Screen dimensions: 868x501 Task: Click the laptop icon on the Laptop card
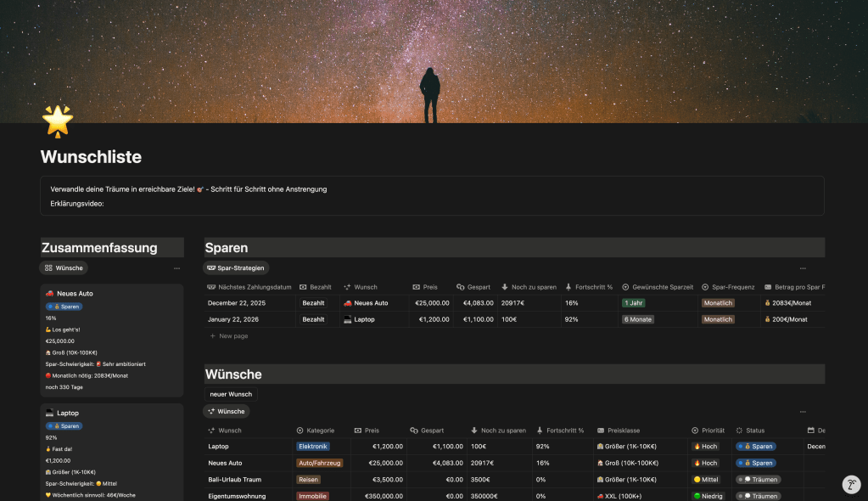click(49, 413)
